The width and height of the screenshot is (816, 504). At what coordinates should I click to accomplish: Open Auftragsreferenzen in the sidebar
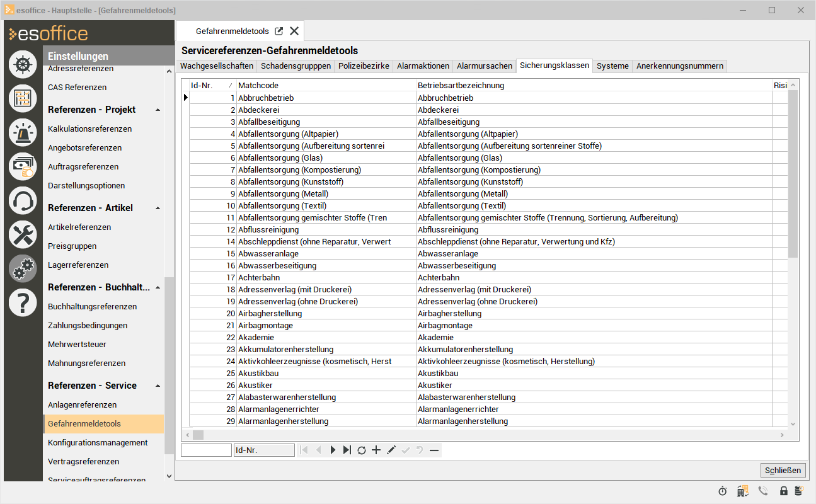(x=83, y=166)
